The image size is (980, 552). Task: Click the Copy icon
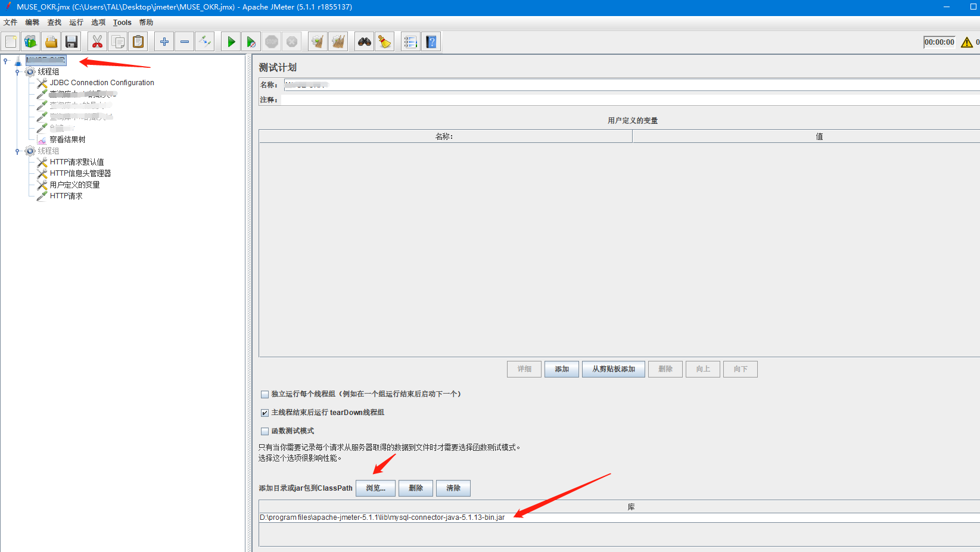tap(118, 42)
